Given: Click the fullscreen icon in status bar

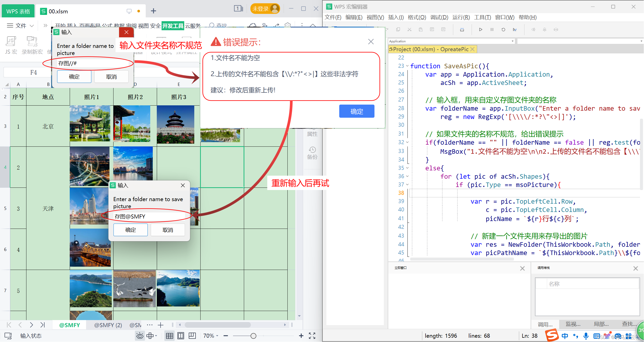Looking at the screenshot, I should (312, 336).
